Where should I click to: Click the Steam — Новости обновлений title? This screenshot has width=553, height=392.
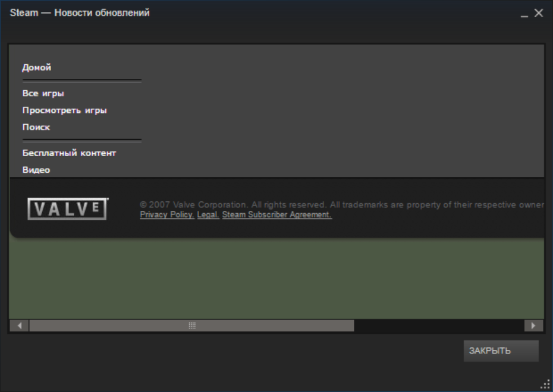[x=80, y=12]
